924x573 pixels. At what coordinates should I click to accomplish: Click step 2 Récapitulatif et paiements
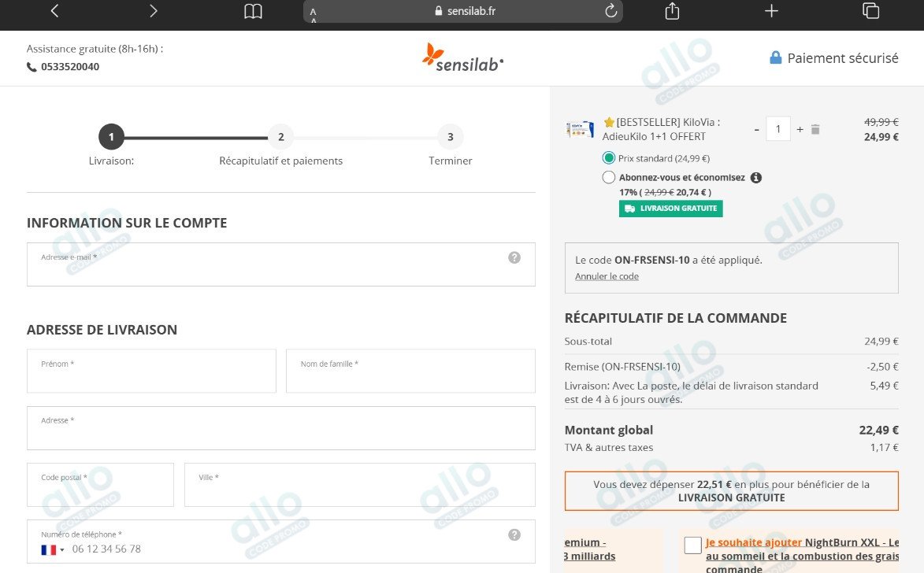tap(281, 137)
